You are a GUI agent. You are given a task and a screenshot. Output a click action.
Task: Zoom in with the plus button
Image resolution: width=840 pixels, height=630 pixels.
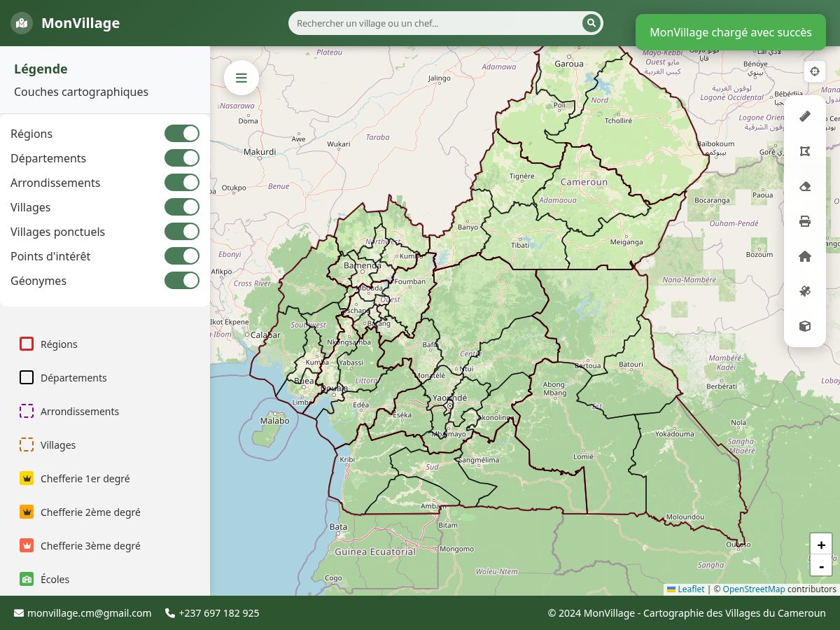point(821,545)
